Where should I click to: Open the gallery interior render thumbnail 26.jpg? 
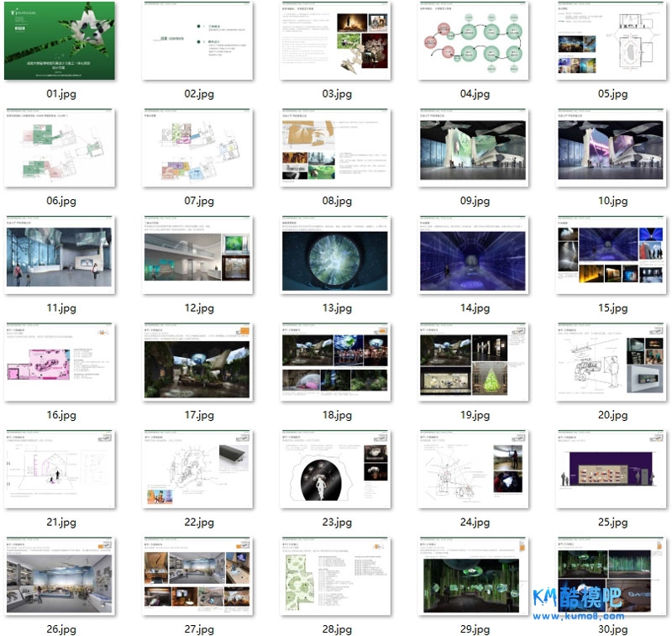pos(60,576)
